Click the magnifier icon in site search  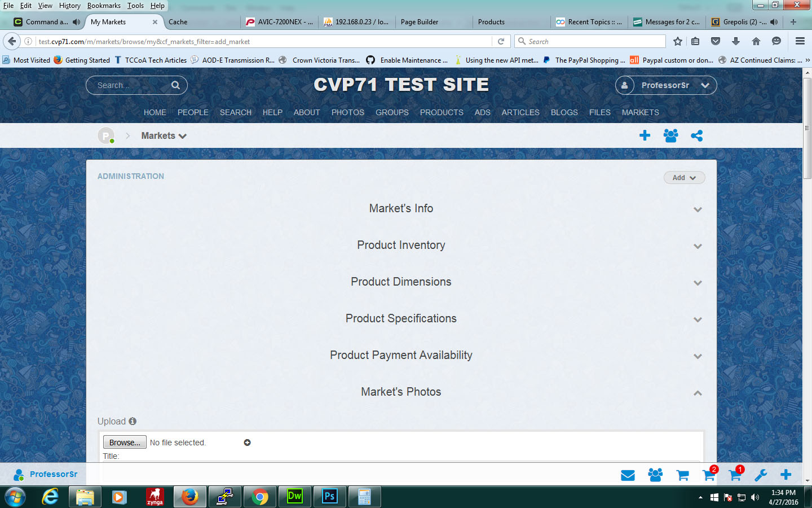pos(175,85)
